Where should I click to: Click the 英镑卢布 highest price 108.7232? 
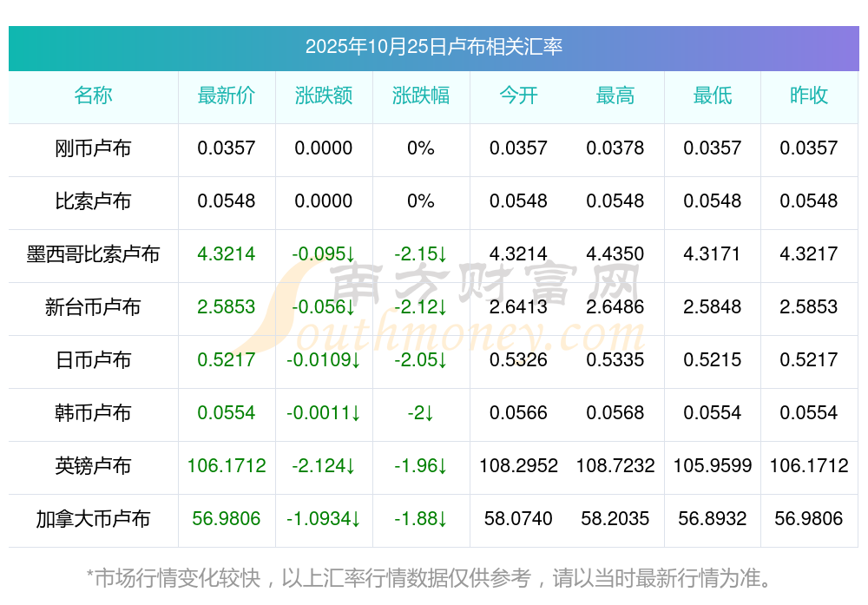(615, 466)
